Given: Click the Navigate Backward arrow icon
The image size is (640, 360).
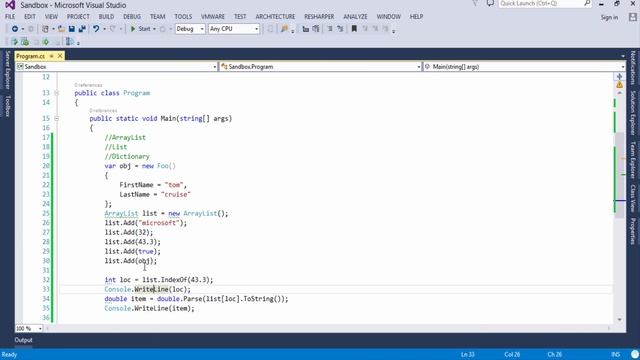Looking at the screenshot, I should (x=15, y=29).
